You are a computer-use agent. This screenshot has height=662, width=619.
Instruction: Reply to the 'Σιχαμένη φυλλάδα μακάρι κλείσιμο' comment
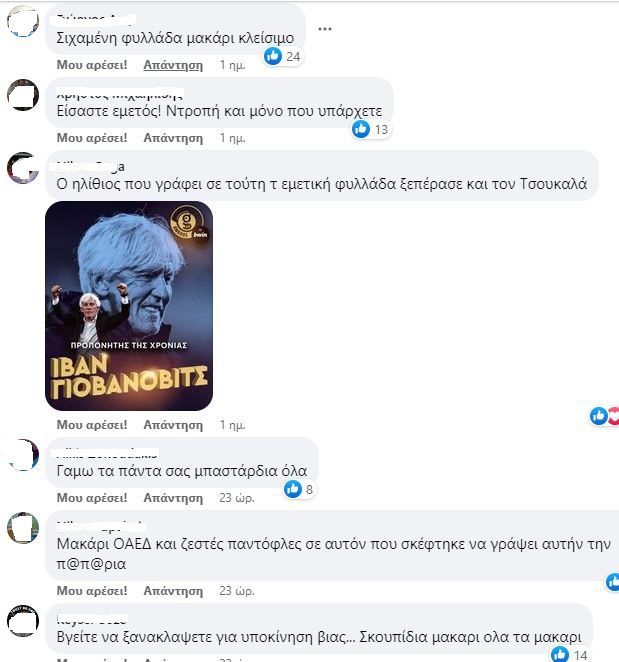(173, 65)
